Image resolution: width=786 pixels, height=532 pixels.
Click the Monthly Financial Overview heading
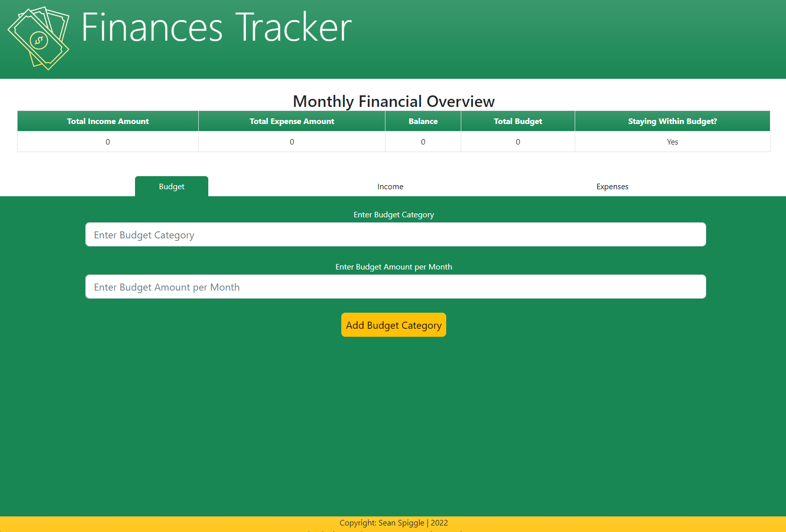tap(394, 101)
